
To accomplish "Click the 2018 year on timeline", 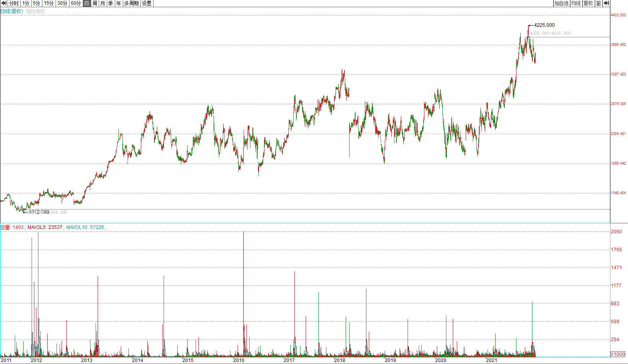I will [x=340, y=360].
